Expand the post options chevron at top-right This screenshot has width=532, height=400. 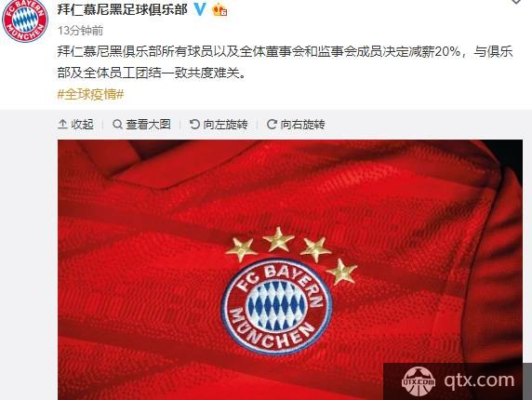pos(516,2)
